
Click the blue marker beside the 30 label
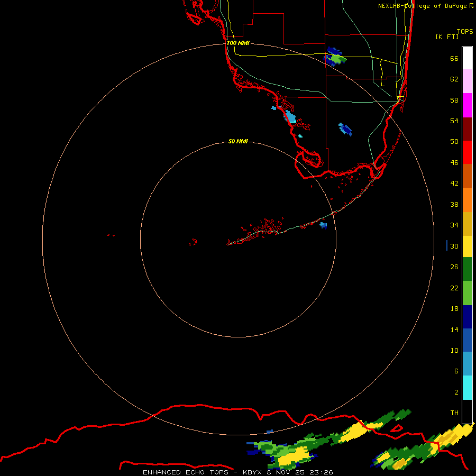click(447, 245)
